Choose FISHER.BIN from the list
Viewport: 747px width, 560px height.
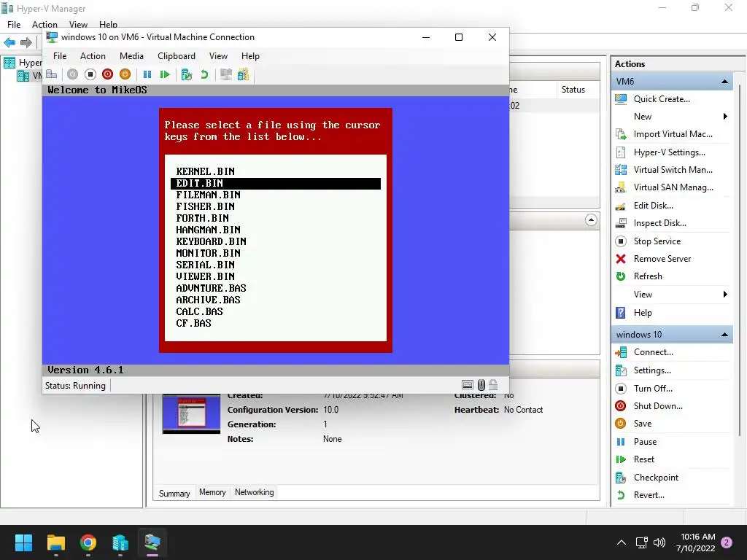[205, 206]
